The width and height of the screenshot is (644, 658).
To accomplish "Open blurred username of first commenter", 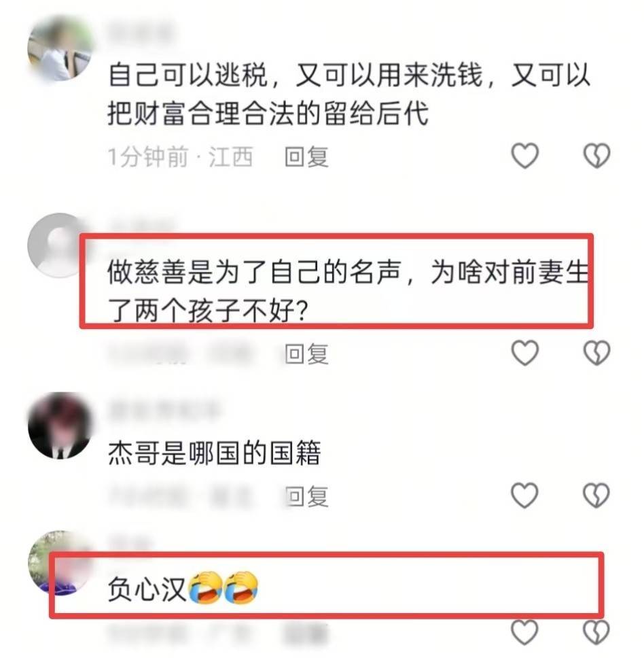I will (x=141, y=33).
